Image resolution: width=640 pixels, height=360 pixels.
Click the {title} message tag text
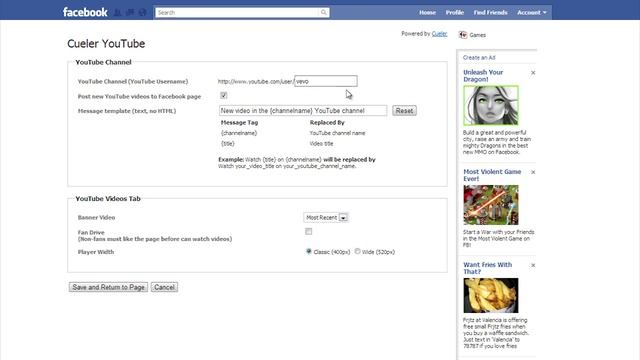click(228, 144)
